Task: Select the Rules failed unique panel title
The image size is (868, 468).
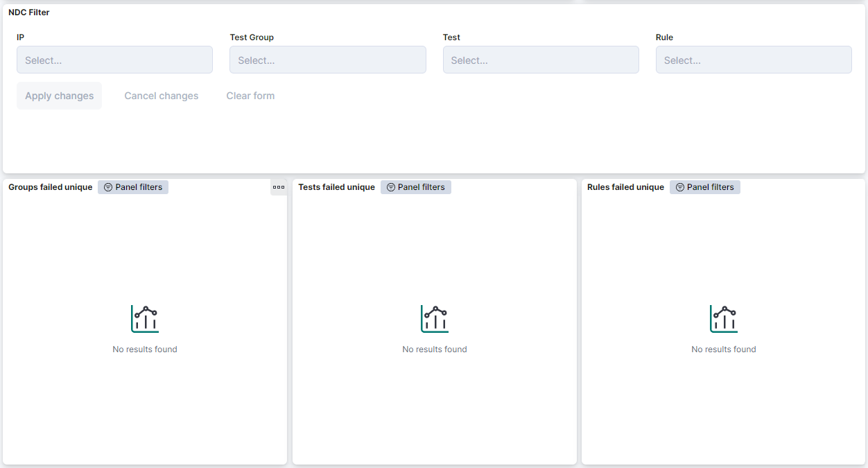Action: click(x=625, y=187)
